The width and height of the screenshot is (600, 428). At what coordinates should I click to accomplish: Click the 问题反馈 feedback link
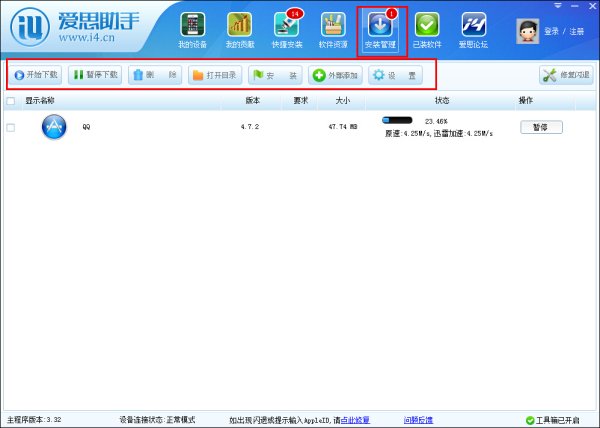[x=418, y=420]
